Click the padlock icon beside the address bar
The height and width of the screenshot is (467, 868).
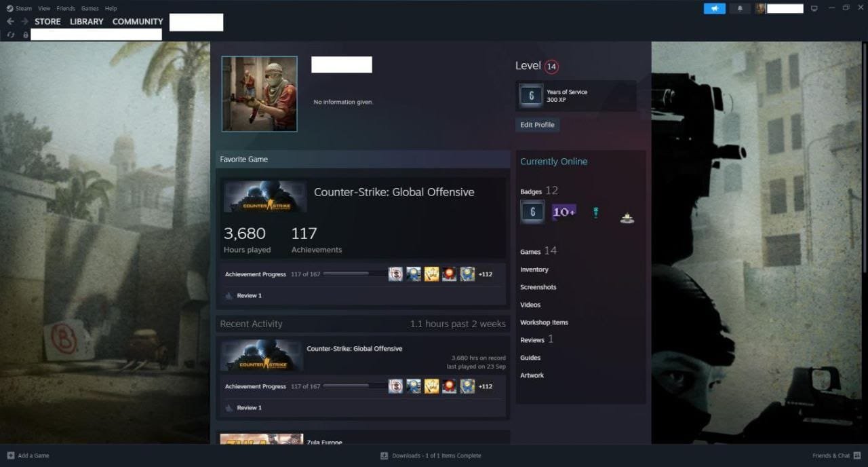click(x=26, y=35)
